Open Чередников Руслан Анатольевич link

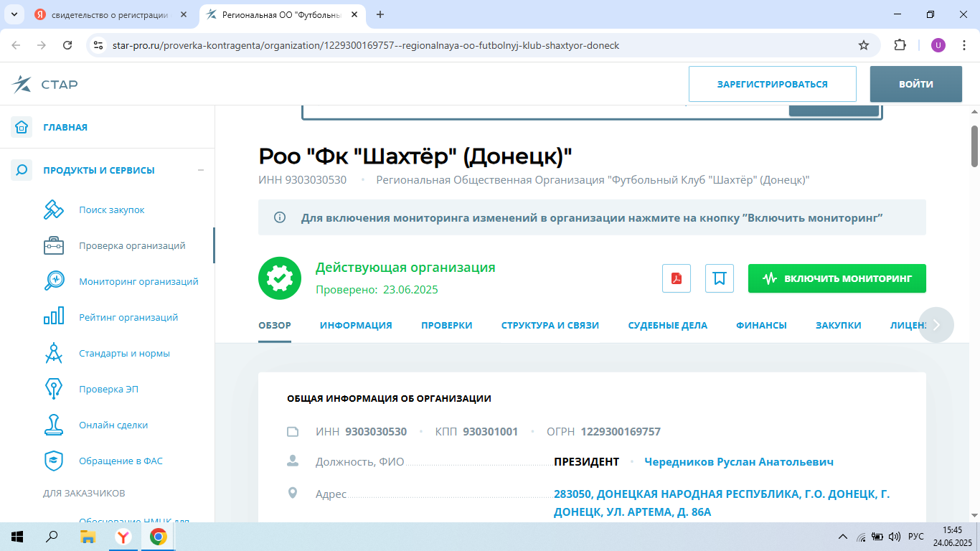739,461
